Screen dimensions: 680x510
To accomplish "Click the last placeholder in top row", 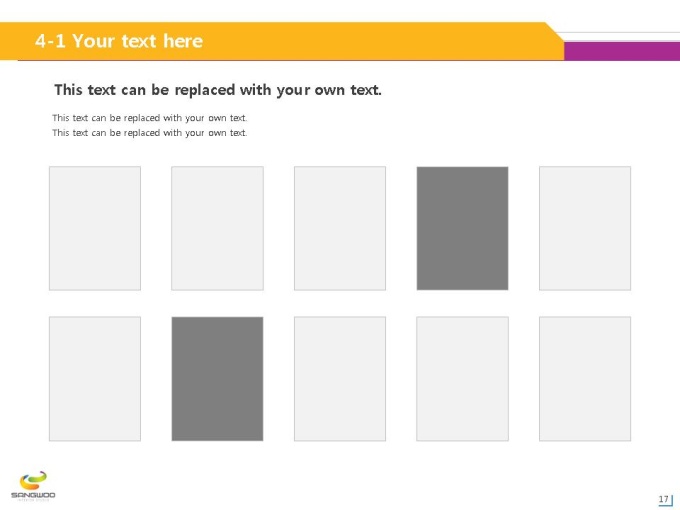I will coord(585,228).
